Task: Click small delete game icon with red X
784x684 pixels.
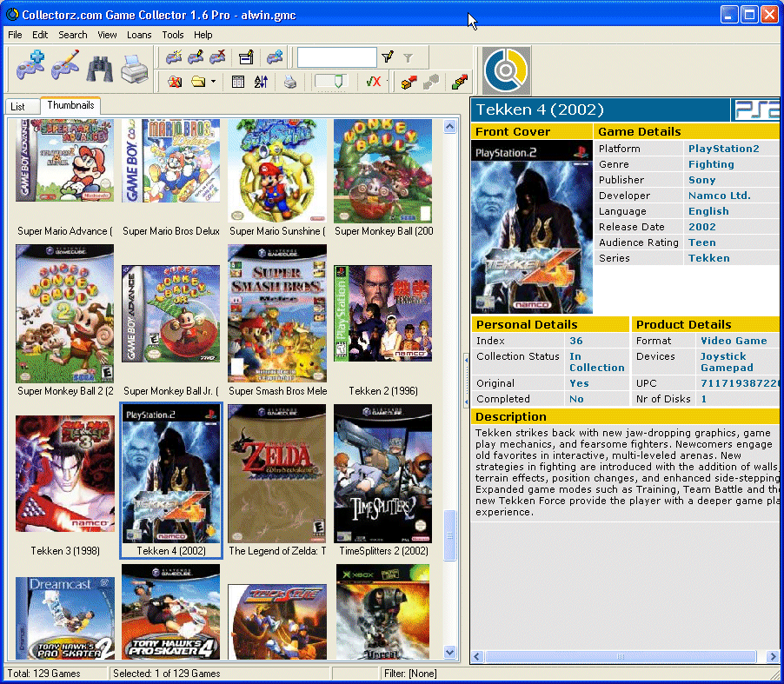Action: click(x=217, y=57)
